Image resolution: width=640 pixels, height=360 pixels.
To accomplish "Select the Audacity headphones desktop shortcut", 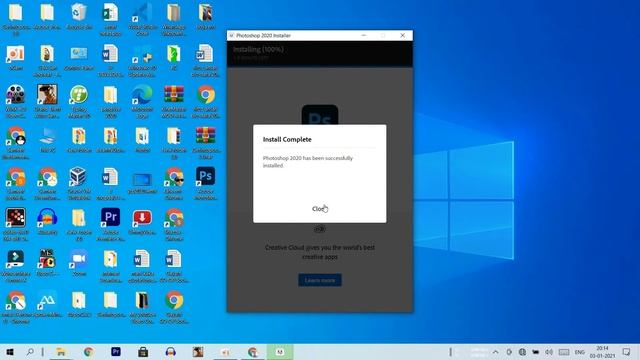I will click(x=47, y=222).
